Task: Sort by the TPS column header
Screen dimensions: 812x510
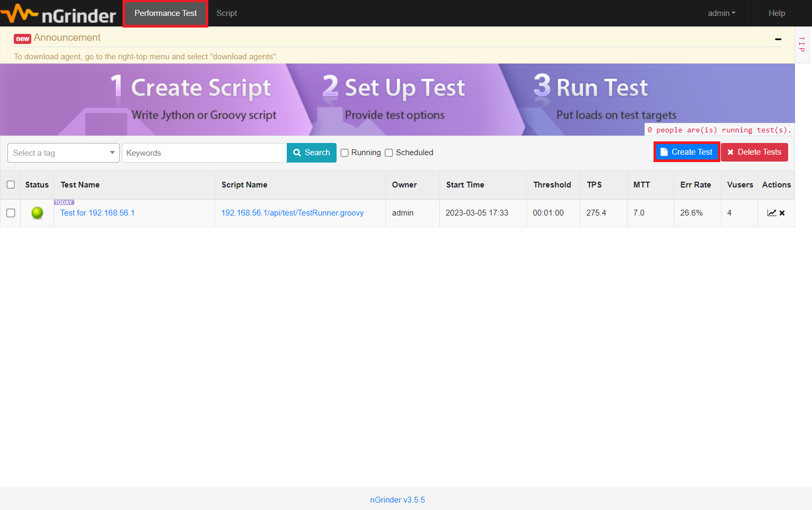Action: tap(594, 185)
